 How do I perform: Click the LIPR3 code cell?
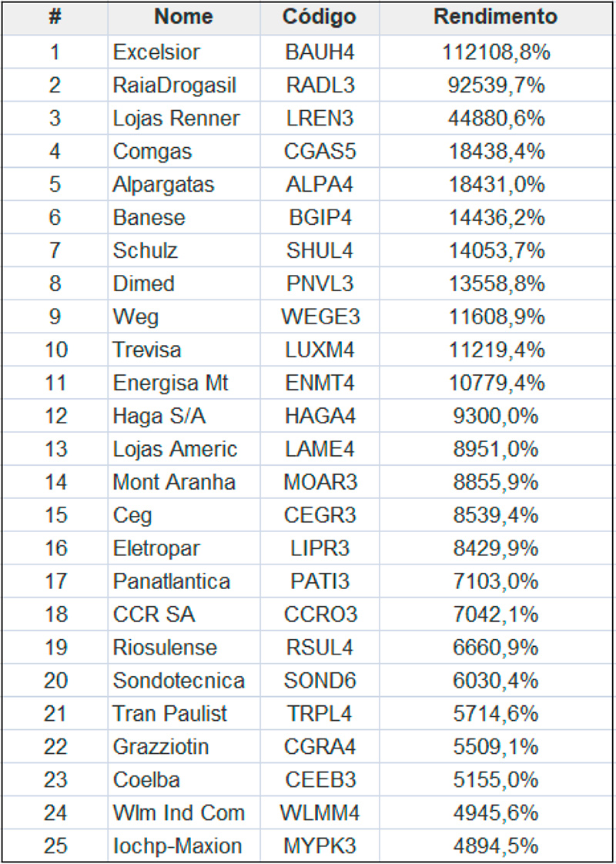click(320, 548)
